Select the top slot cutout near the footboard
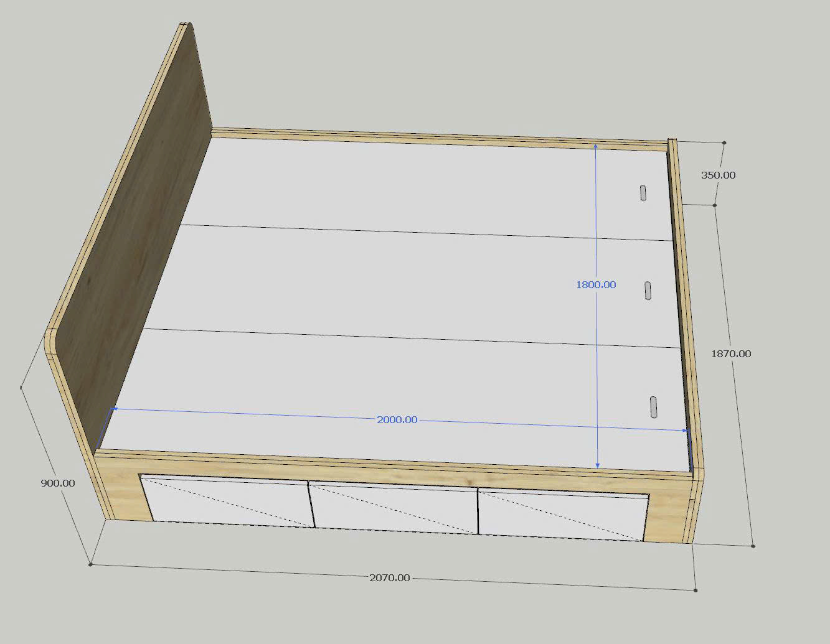The width and height of the screenshot is (830, 644). click(643, 193)
